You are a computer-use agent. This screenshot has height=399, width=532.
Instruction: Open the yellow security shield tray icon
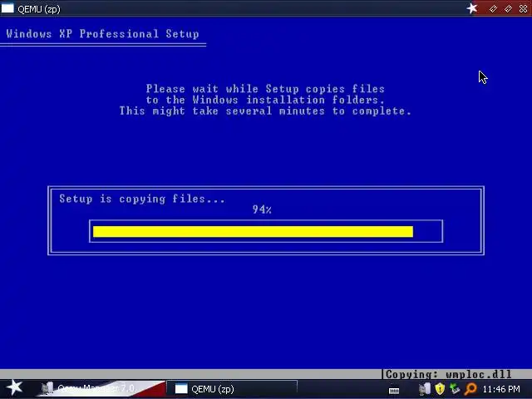coord(440,389)
